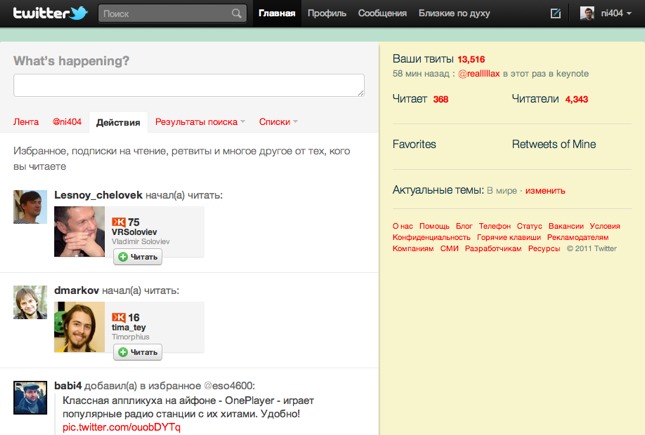Open the Читает 368 following list
This screenshot has height=435, width=645.
click(420, 99)
